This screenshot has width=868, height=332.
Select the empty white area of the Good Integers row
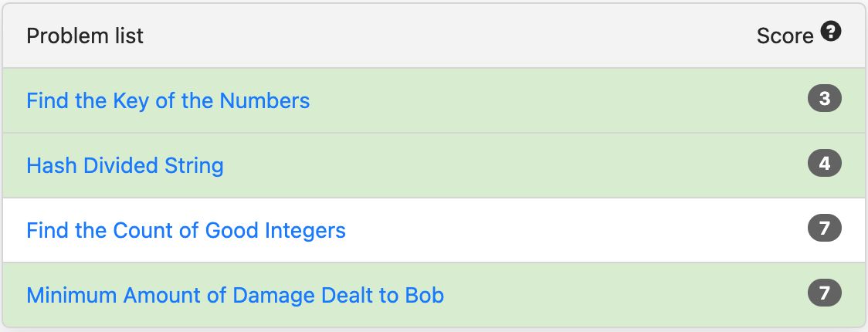[576, 230]
